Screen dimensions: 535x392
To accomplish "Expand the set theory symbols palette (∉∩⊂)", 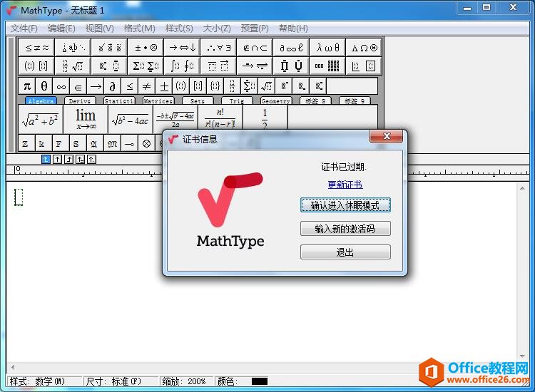I will click(255, 48).
